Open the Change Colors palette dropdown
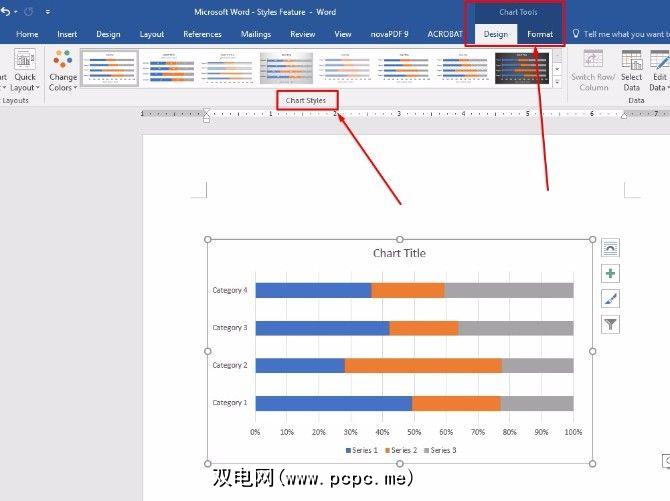 pyautogui.click(x=63, y=71)
